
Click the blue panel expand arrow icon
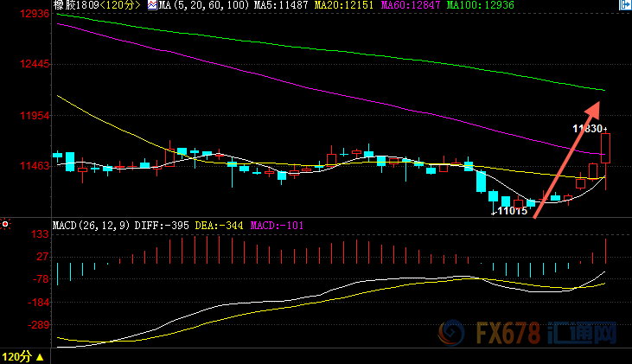[x=625, y=5]
